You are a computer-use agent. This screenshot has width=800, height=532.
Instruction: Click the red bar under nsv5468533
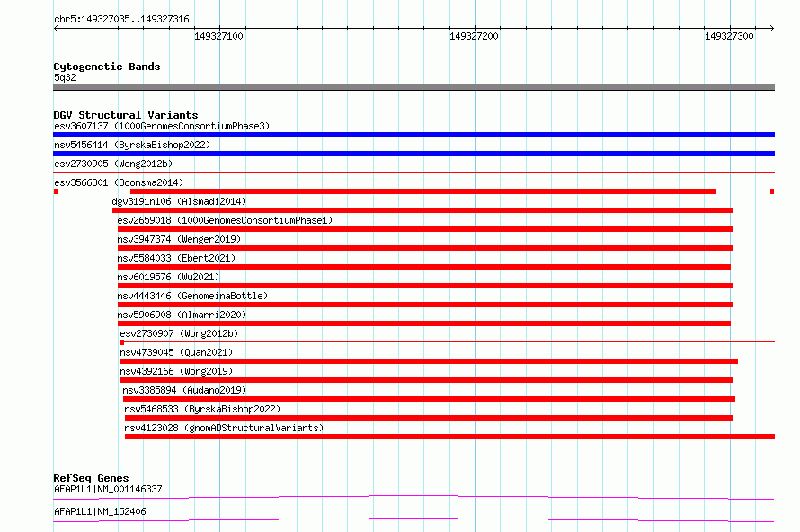(x=429, y=418)
